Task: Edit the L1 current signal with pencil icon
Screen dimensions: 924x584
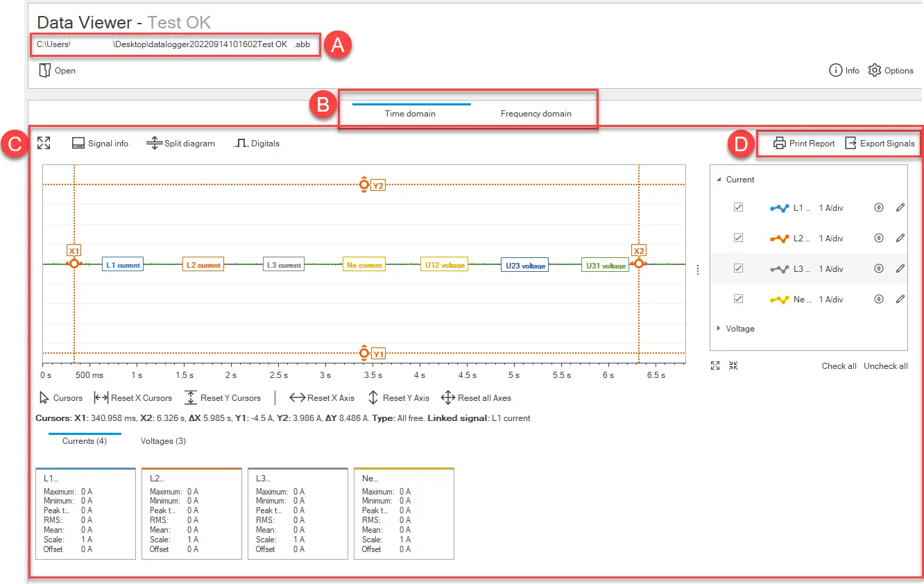Action: (900, 207)
